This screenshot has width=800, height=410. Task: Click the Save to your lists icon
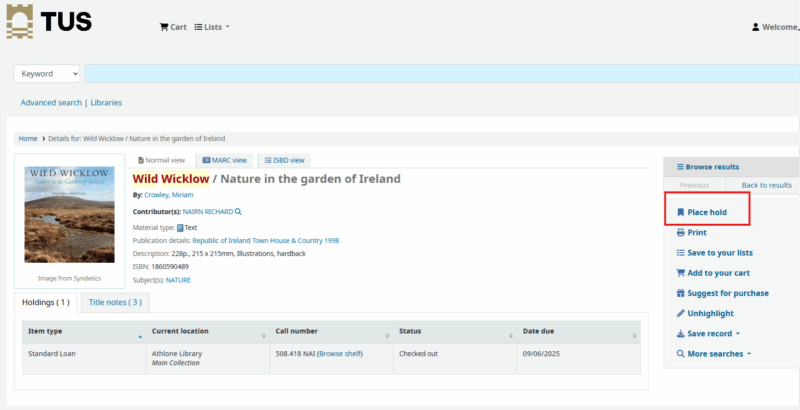(x=680, y=252)
